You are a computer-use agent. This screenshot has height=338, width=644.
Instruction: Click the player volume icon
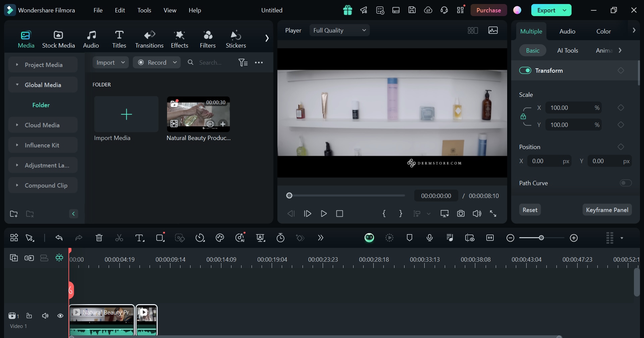pos(477,213)
